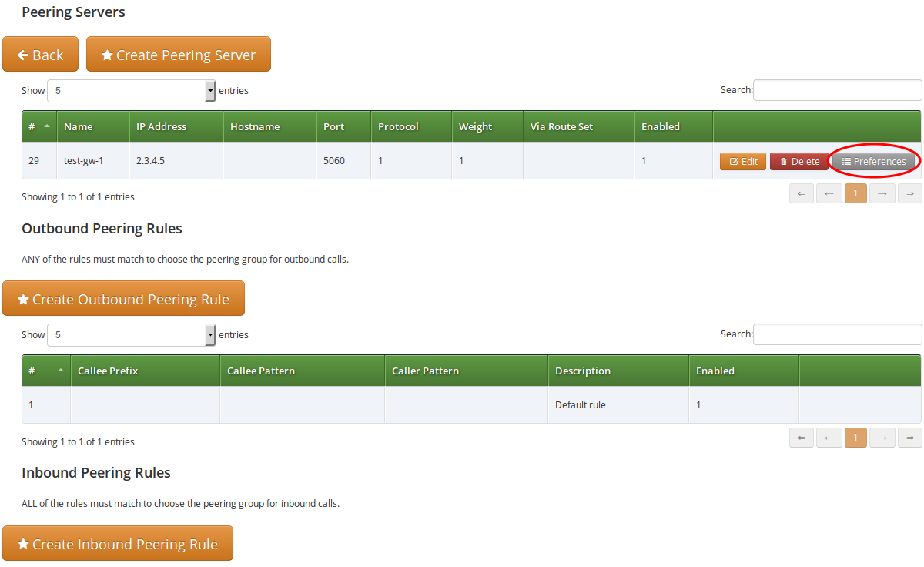The height and width of the screenshot is (567, 924).
Task: Select page 1 in outbound rules pagination
Action: [855, 437]
